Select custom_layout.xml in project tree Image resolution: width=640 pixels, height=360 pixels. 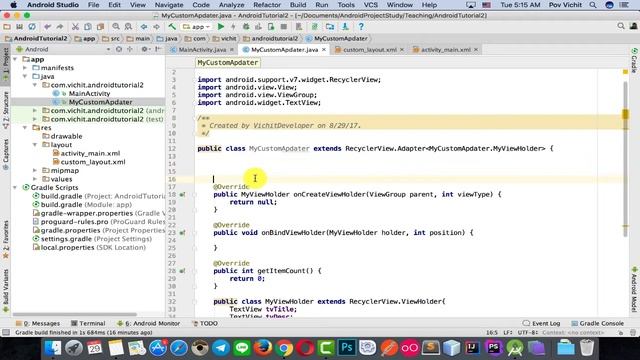tap(93, 162)
